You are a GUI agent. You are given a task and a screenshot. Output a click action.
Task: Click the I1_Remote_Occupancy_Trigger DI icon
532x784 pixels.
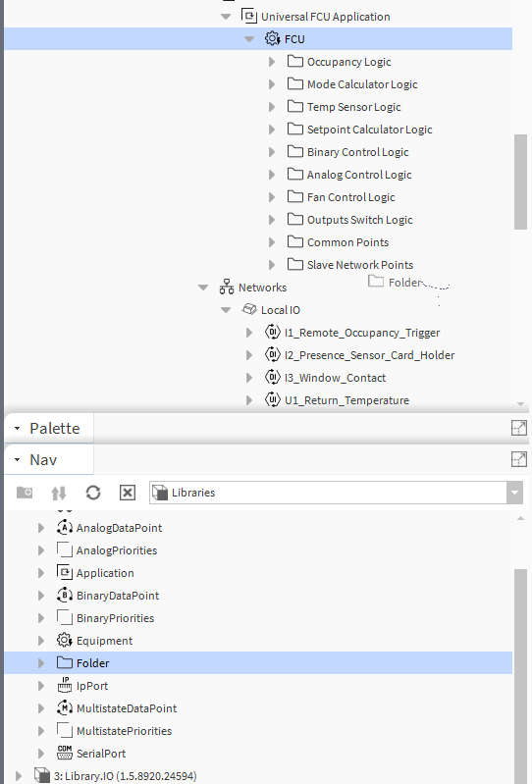click(x=272, y=332)
